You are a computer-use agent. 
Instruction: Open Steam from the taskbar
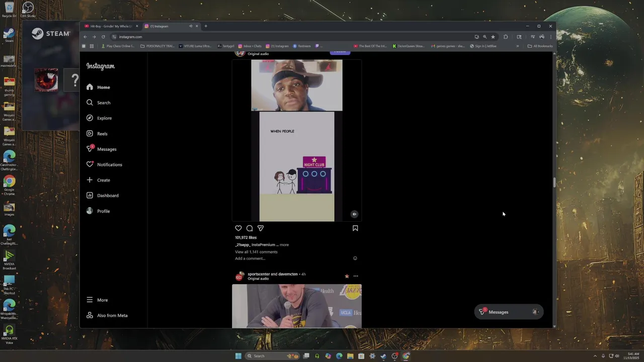pyautogui.click(x=383, y=356)
